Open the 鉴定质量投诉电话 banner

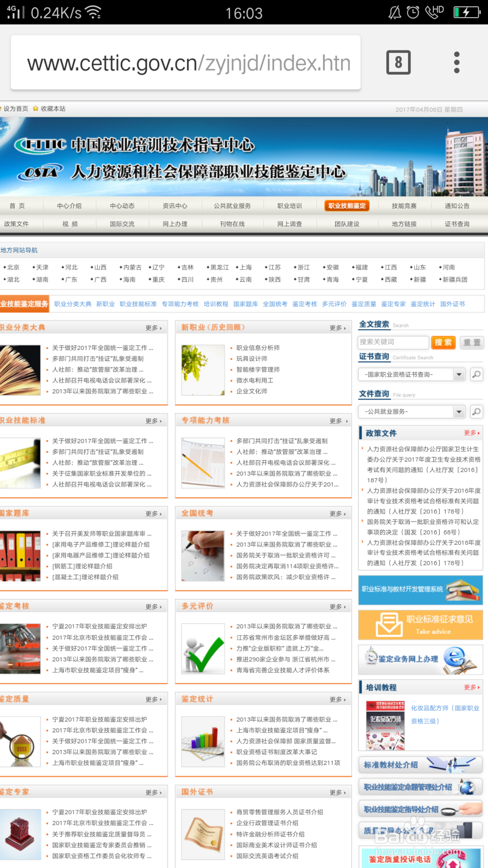point(421,857)
